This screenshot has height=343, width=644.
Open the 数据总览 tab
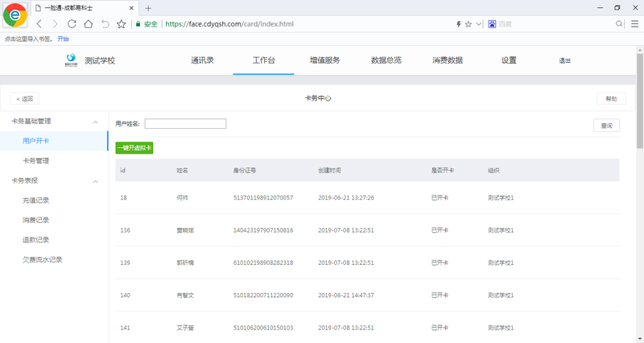coord(386,60)
